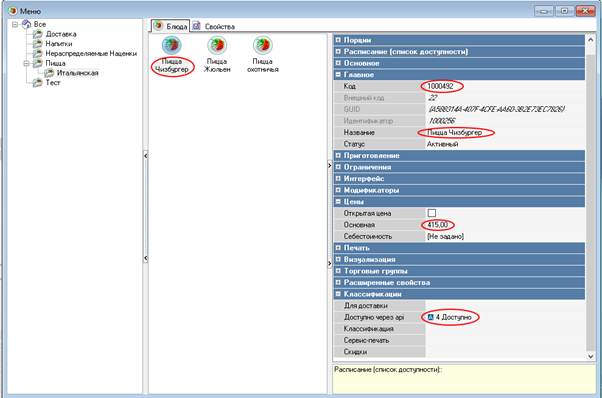Screen dimensions: 602x398
Task: Click the Для доставки property row
Action: point(459,306)
